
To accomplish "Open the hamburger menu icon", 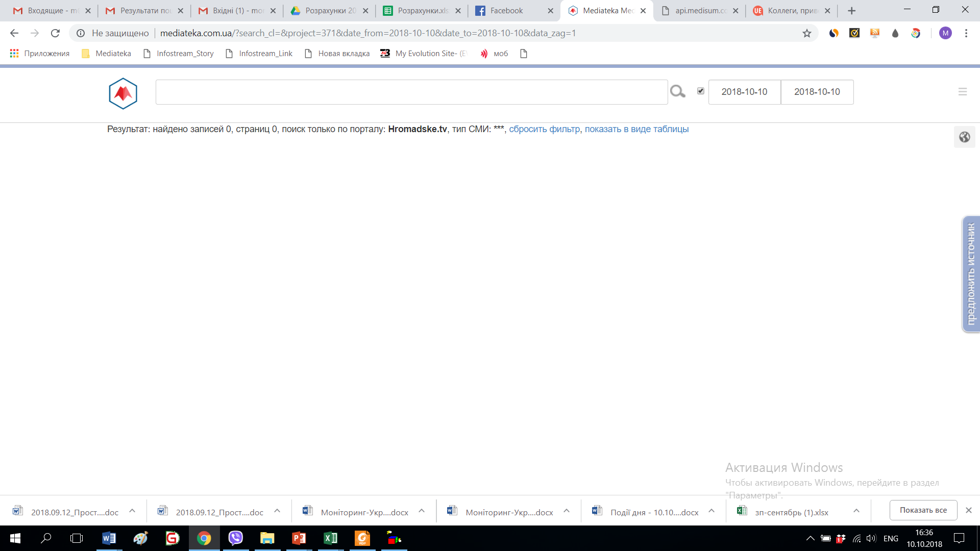I will tap(963, 92).
